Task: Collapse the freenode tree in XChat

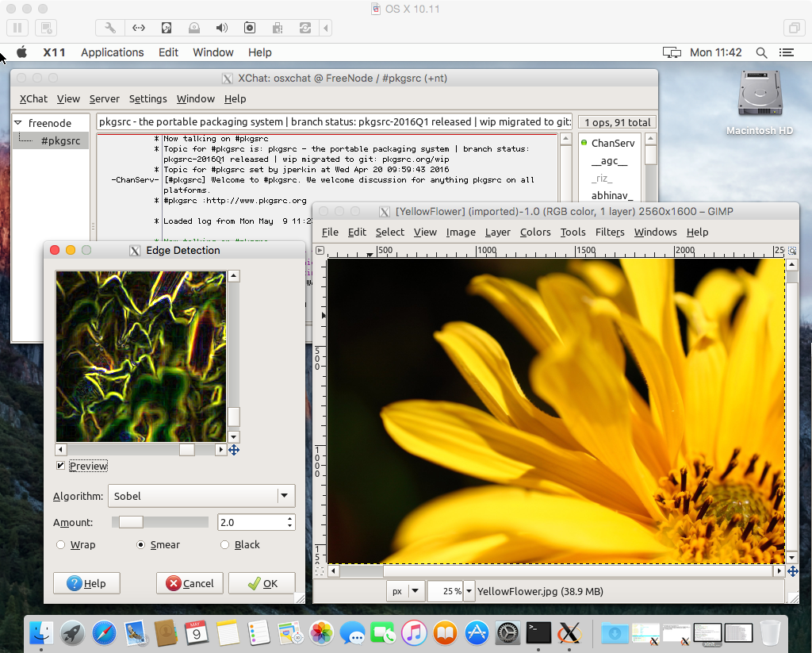Action: 18,123
